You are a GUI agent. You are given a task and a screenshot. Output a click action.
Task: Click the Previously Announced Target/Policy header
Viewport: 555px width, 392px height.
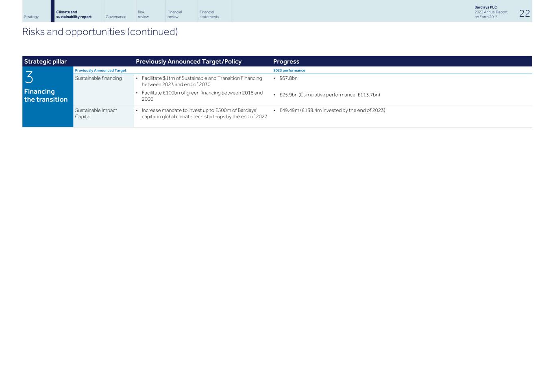tap(189, 61)
